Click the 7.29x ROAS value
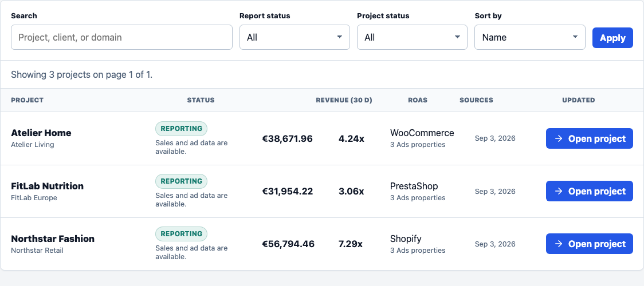This screenshot has height=286, width=644. click(350, 244)
